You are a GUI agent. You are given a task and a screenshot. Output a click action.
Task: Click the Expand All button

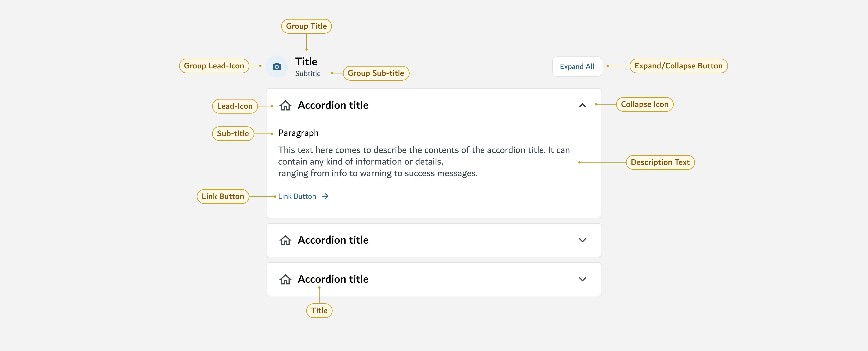click(577, 67)
